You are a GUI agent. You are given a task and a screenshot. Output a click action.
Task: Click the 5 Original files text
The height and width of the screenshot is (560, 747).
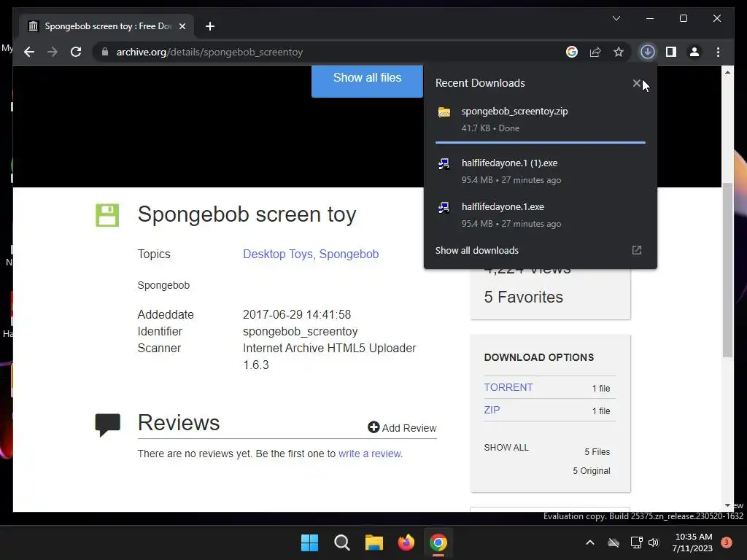pyautogui.click(x=591, y=470)
